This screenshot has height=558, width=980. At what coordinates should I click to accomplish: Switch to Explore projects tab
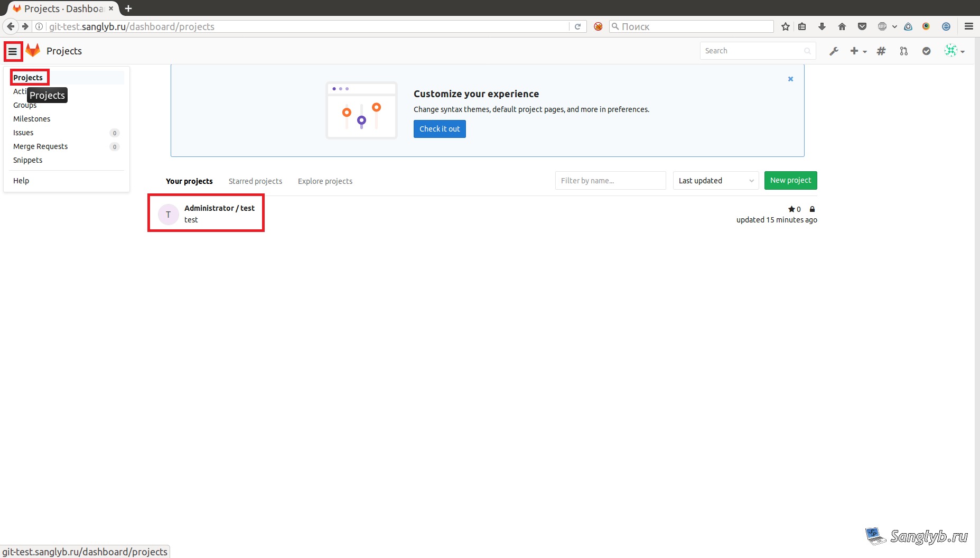click(x=325, y=181)
